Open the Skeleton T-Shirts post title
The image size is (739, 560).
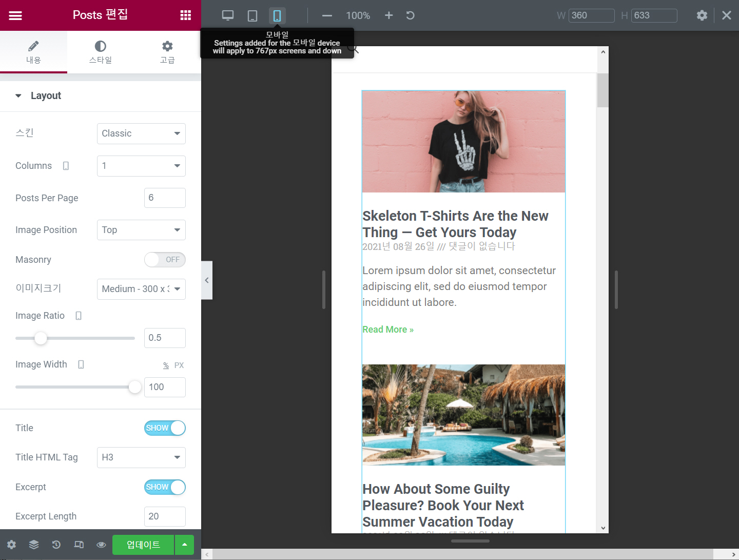pyautogui.click(x=455, y=224)
